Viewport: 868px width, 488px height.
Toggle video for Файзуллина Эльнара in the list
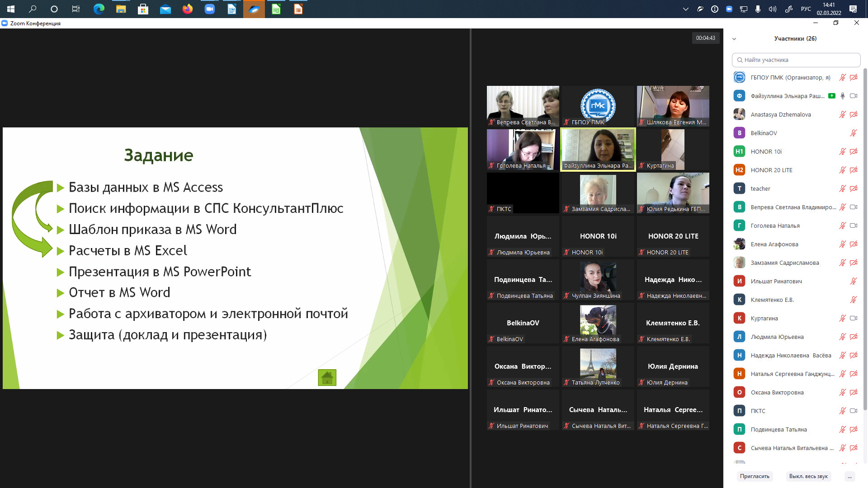[854, 96]
